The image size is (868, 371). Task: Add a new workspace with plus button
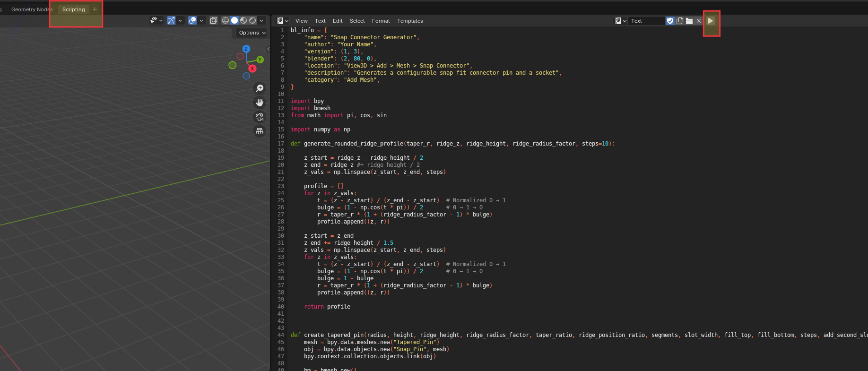pos(95,9)
